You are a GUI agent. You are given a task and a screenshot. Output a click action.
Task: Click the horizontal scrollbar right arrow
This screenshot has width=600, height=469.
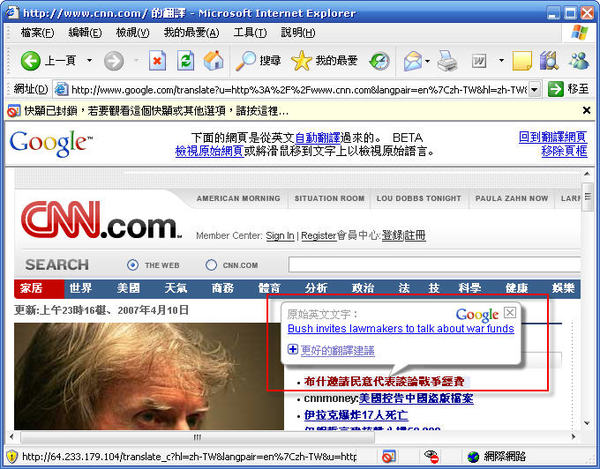click(x=573, y=437)
